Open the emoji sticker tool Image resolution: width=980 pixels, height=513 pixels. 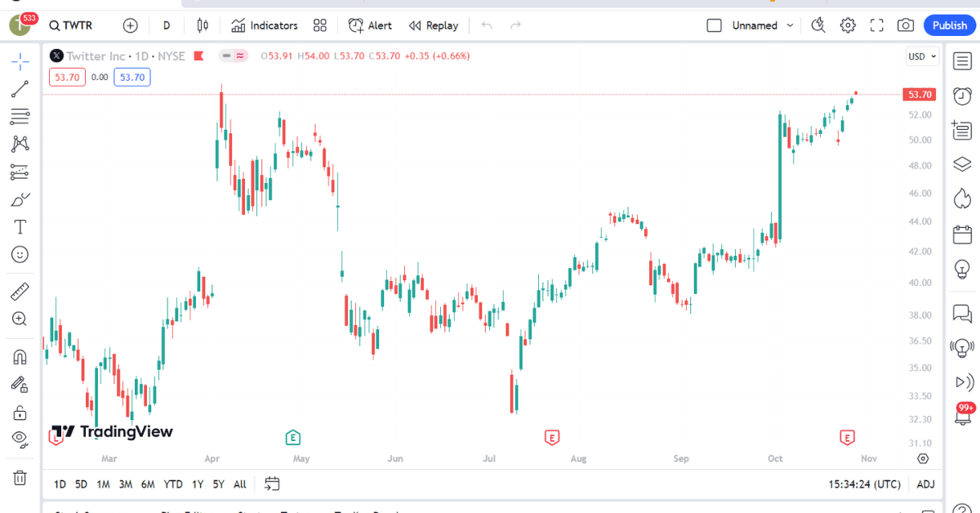pos(20,254)
